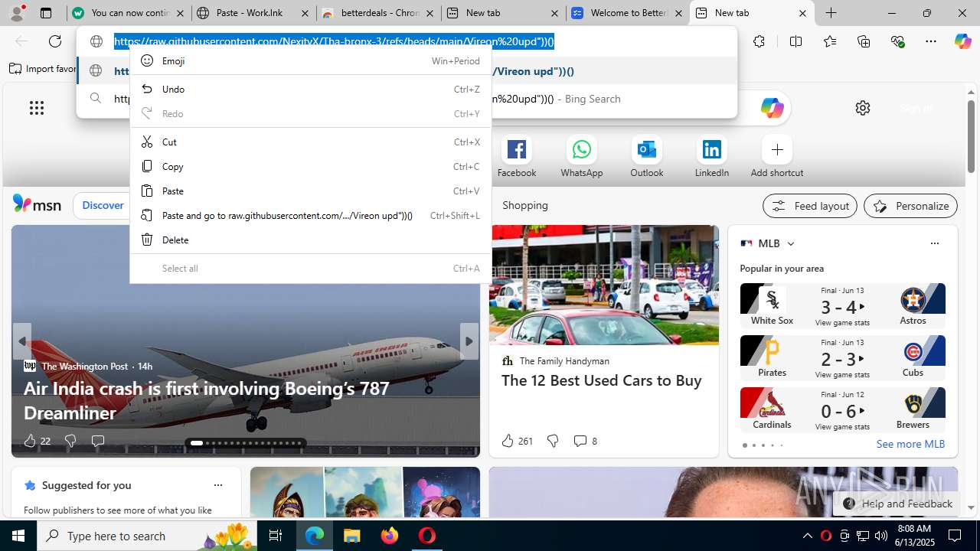Open Copilot icon in search box
This screenshot has height=551, width=980.
pos(772,108)
